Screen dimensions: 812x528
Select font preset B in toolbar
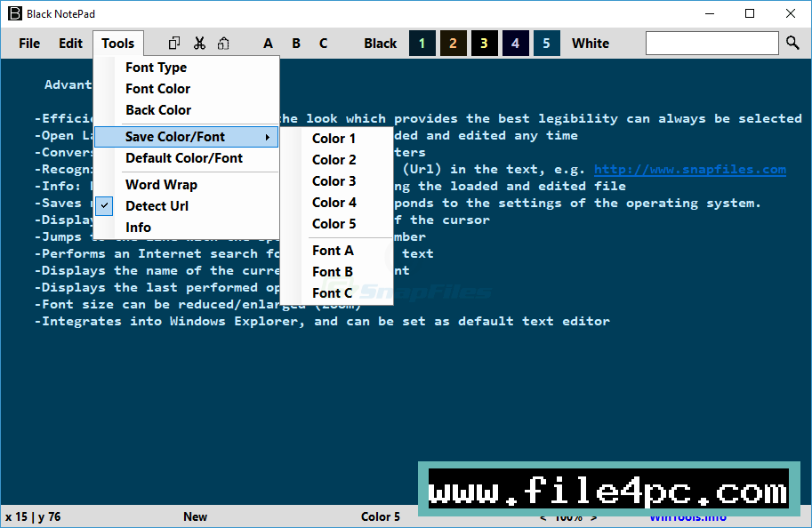tap(295, 44)
